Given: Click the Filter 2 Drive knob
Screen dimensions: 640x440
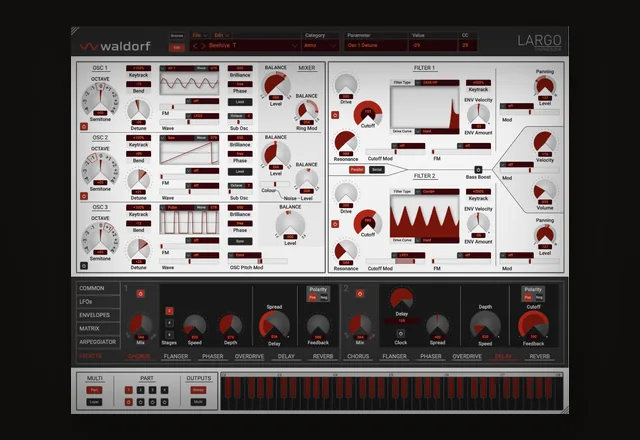Looking at the screenshot, I should coord(346,195).
